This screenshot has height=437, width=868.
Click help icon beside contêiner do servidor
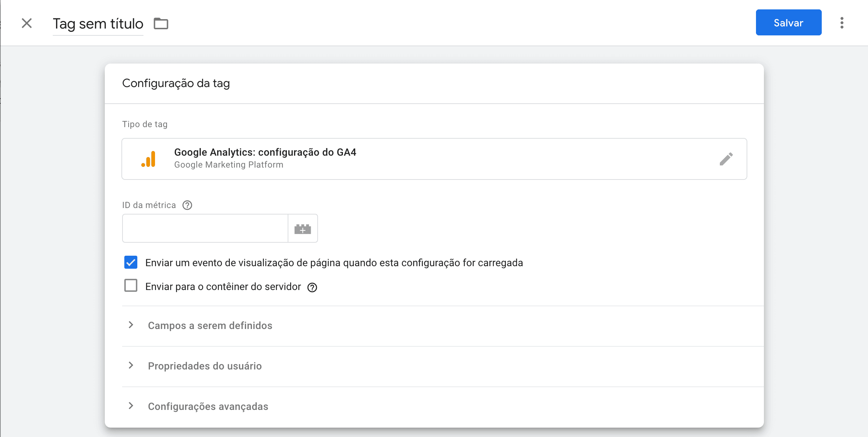tap(312, 287)
